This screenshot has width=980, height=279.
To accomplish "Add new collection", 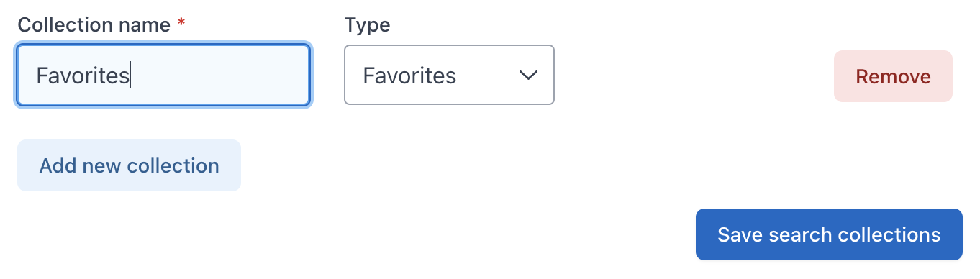I will tap(129, 165).
